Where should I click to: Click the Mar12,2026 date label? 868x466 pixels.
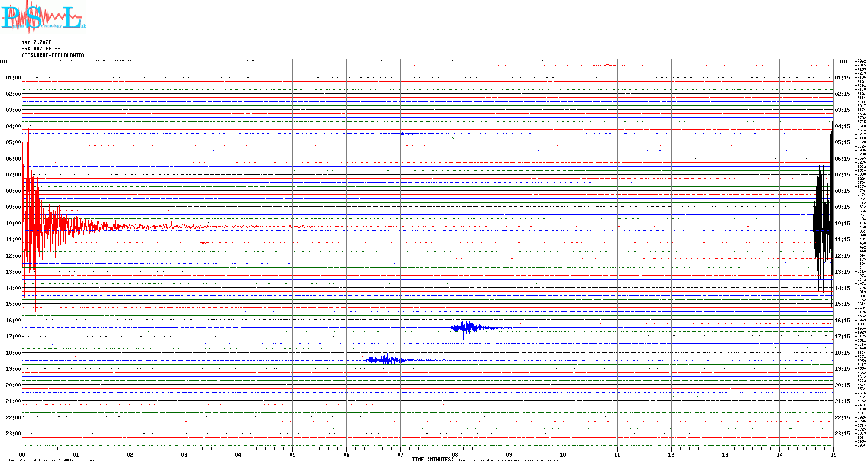tap(36, 42)
